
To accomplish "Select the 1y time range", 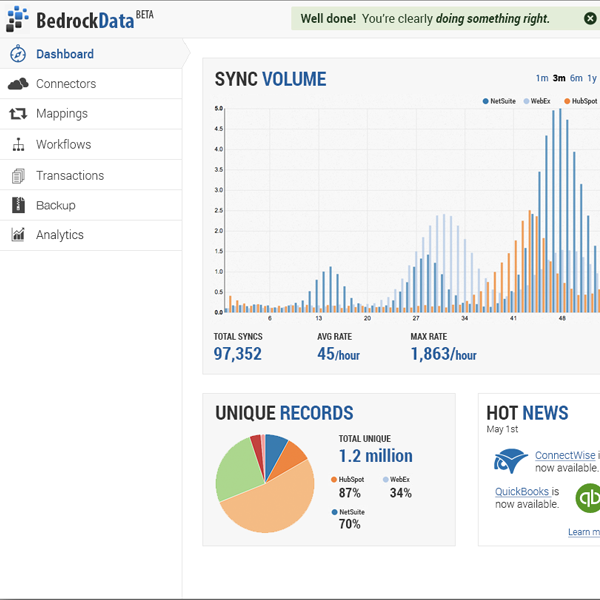I will tap(592, 78).
